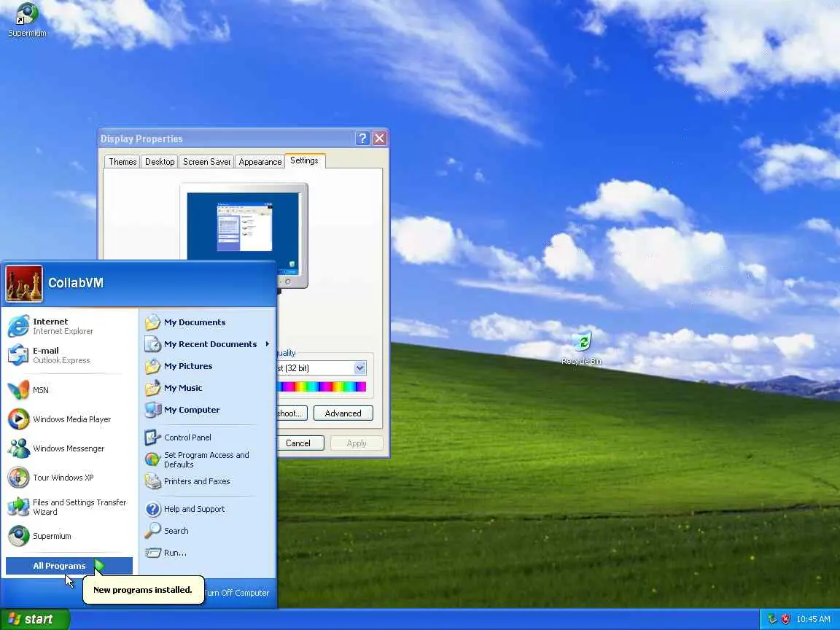Open My Documents folder
The height and width of the screenshot is (630, 840).
click(x=207, y=322)
